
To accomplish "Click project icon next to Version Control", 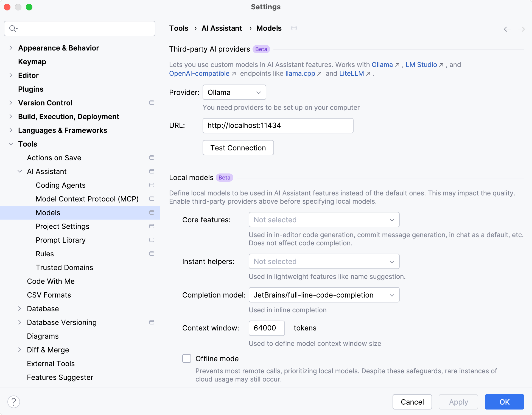I will tap(152, 103).
